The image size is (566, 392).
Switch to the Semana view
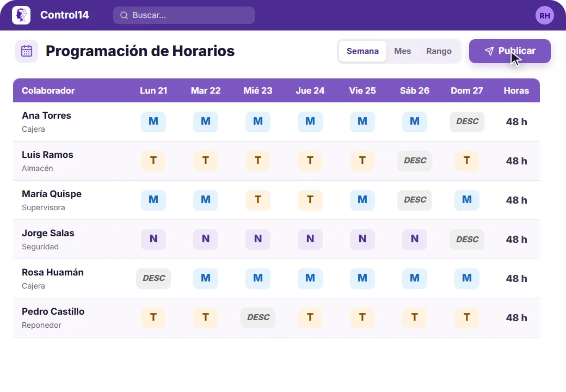pos(362,51)
